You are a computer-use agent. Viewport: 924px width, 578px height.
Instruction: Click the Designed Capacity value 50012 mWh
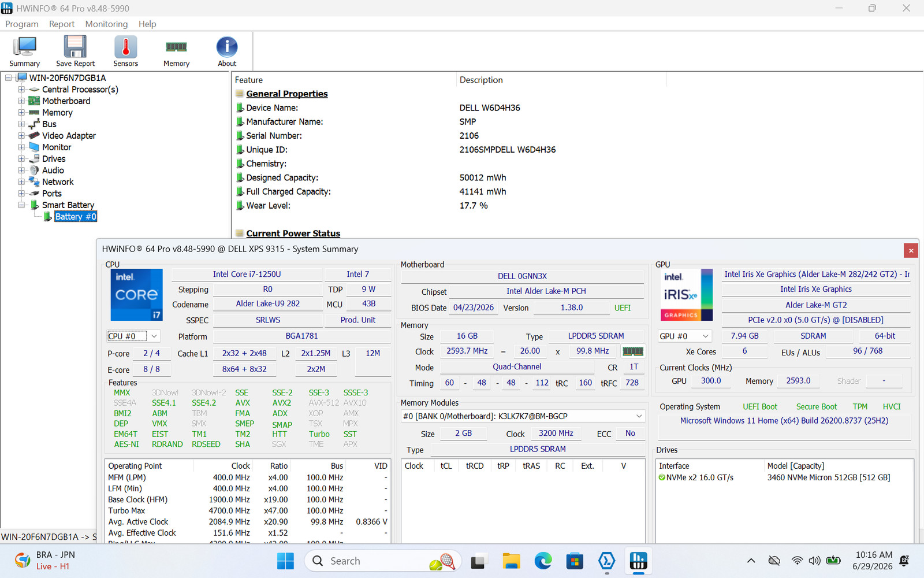pyautogui.click(x=483, y=177)
